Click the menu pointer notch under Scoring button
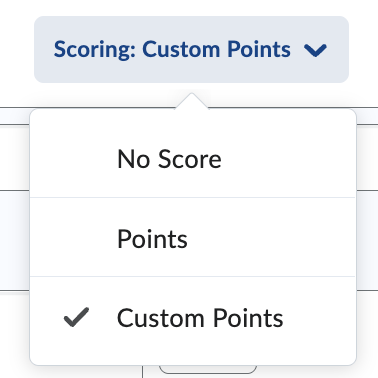This screenshot has width=378, height=378. [x=192, y=101]
